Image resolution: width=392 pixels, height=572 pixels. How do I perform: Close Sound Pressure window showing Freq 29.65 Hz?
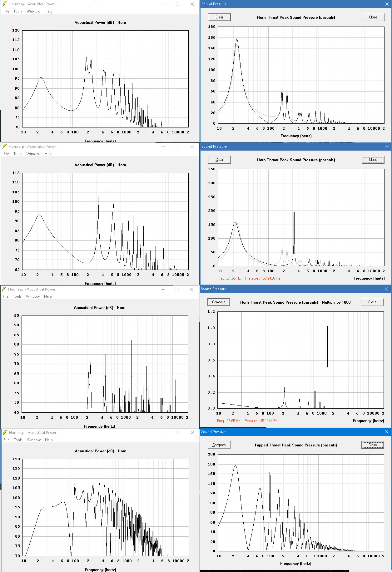pyautogui.click(x=386, y=289)
